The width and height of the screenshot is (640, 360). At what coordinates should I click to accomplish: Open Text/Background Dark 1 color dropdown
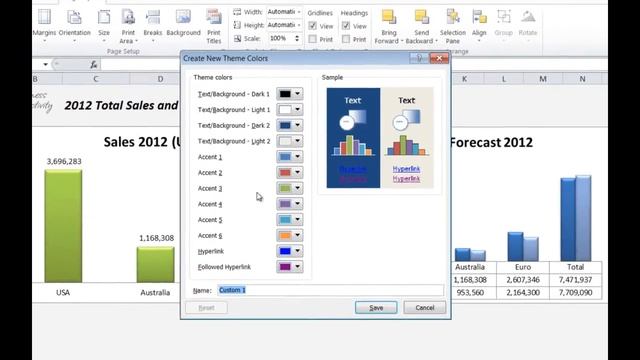coord(297,94)
